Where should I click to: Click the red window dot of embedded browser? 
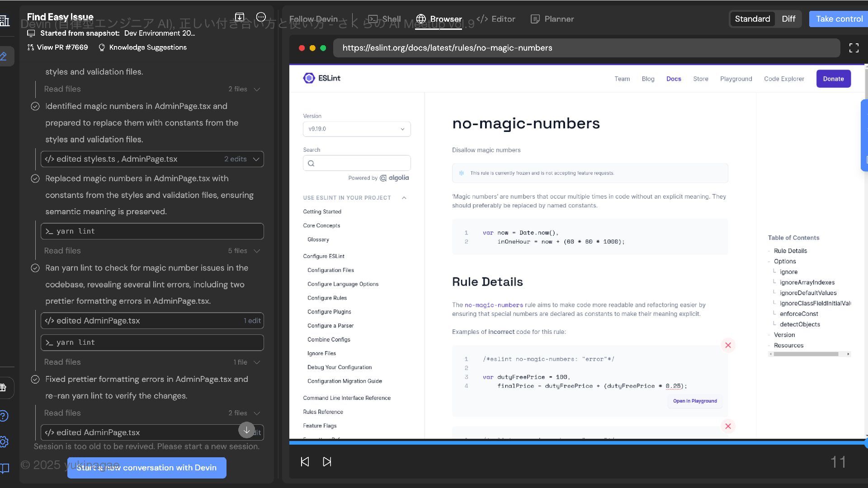pyautogui.click(x=302, y=48)
